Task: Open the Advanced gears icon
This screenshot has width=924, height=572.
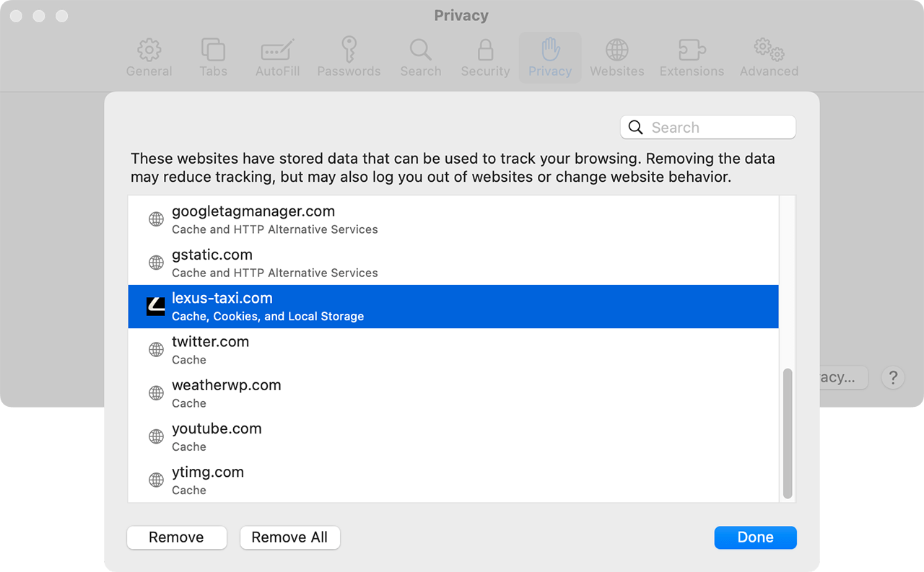Action: 769,50
